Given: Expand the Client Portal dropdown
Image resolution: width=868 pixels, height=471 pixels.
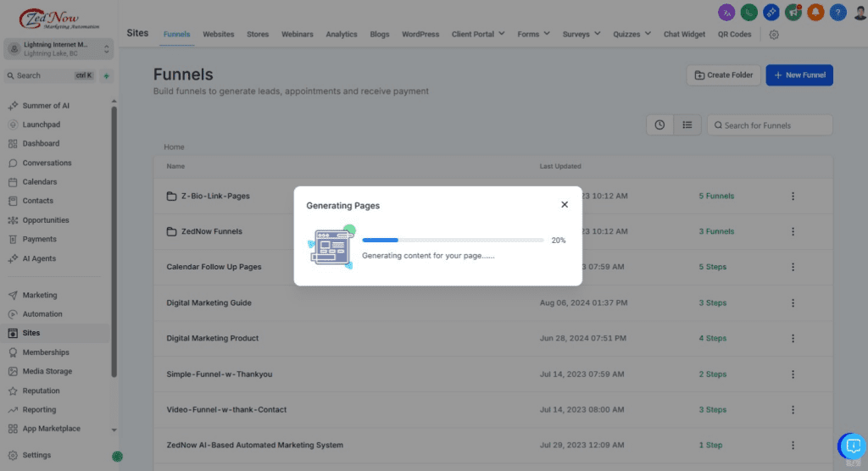Looking at the screenshot, I should [x=478, y=35].
